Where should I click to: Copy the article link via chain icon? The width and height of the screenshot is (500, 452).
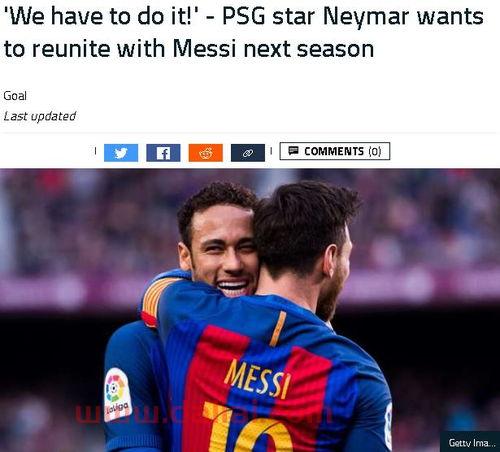click(248, 153)
